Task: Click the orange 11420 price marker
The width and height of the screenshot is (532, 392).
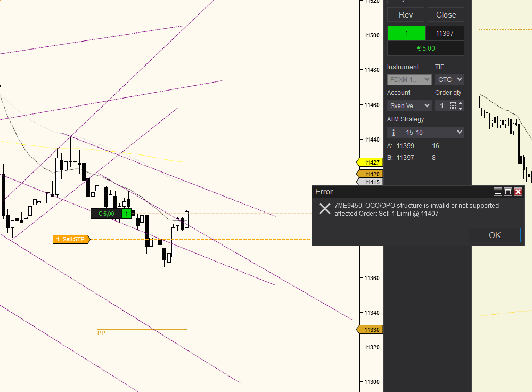Action: click(370, 174)
